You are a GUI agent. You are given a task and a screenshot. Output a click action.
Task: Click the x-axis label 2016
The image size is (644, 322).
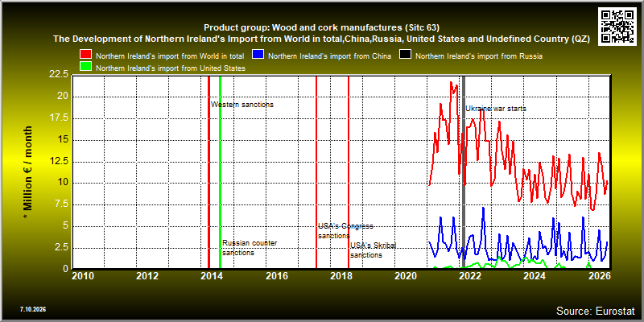pyautogui.click(x=276, y=276)
